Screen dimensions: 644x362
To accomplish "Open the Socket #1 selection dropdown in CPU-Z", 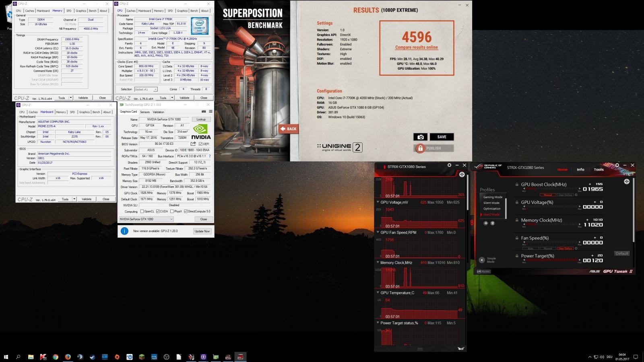I will (146, 89).
